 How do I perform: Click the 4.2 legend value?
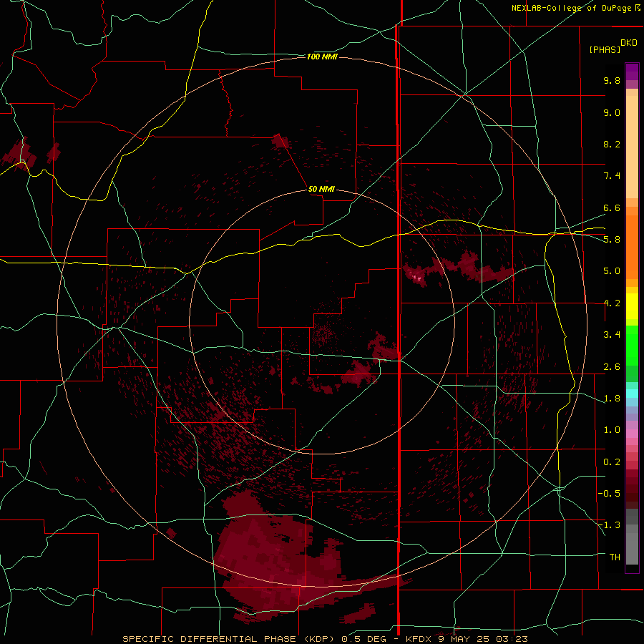click(612, 303)
